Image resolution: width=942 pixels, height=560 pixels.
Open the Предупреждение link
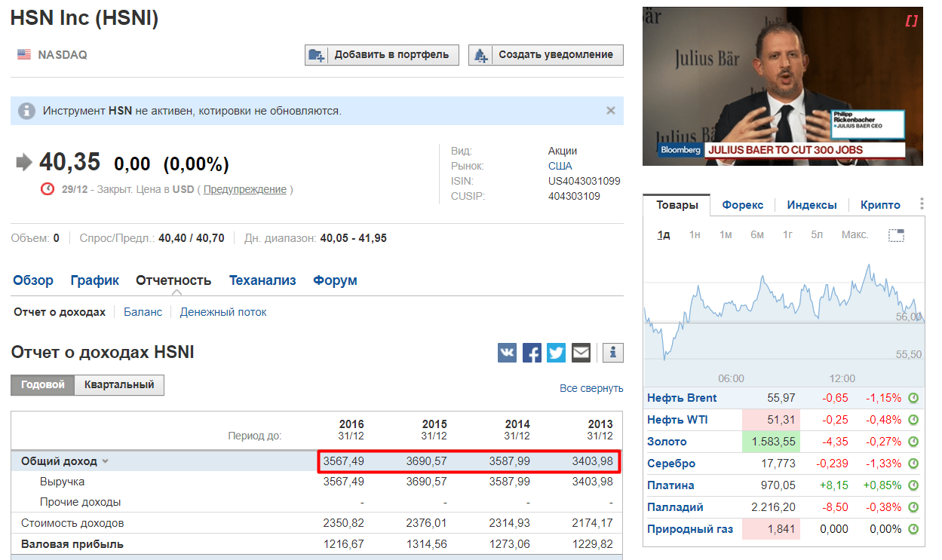pyautogui.click(x=244, y=189)
